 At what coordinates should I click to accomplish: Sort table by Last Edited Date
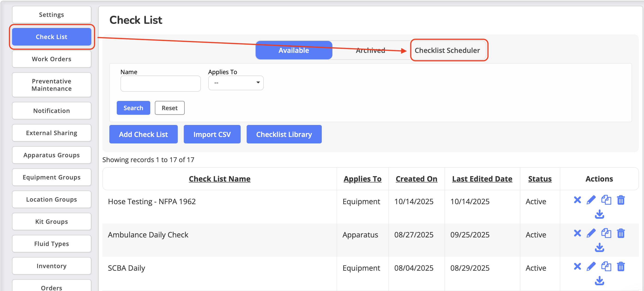click(x=482, y=179)
